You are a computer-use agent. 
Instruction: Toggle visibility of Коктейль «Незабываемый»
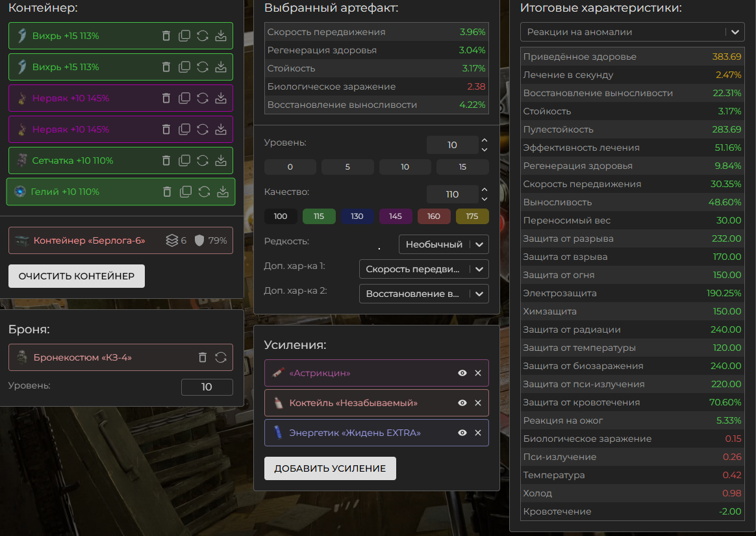click(462, 403)
